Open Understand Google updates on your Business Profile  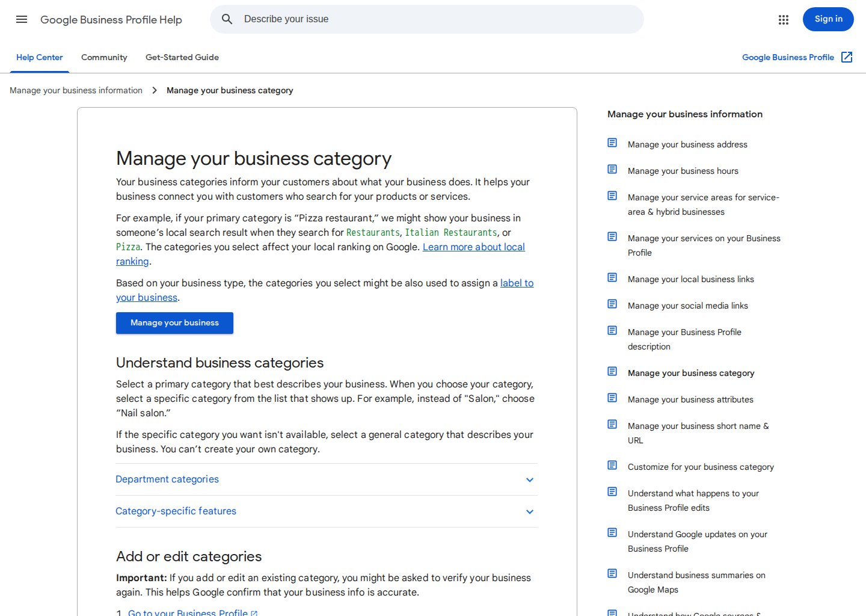pyautogui.click(x=697, y=541)
